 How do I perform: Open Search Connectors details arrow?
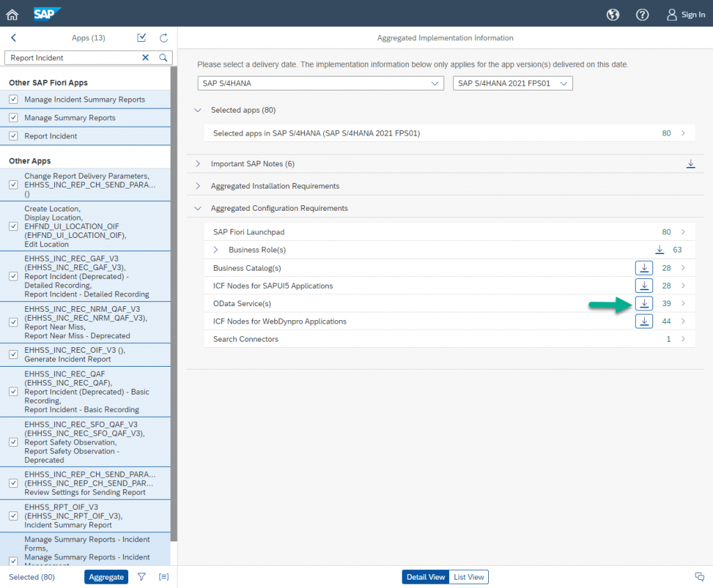coord(683,338)
